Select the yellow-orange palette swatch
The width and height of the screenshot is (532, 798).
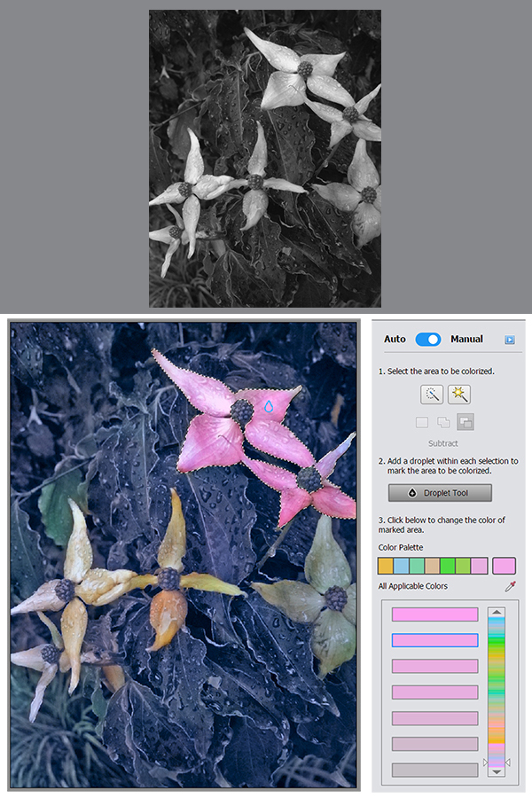point(386,566)
